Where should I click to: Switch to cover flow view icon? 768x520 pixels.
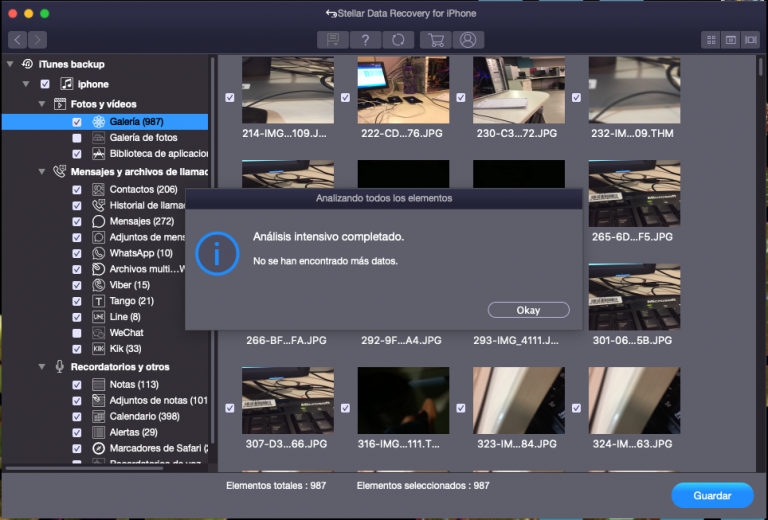[750, 40]
